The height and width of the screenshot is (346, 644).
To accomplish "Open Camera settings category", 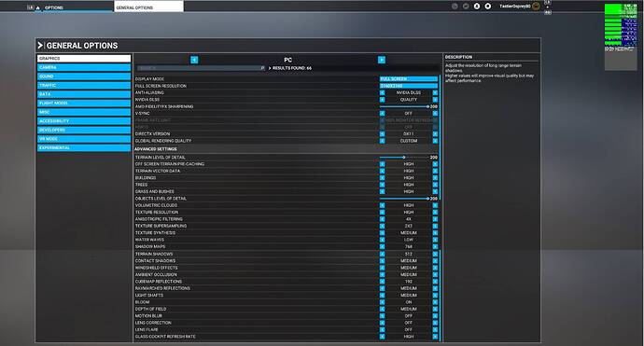I will [x=84, y=68].
